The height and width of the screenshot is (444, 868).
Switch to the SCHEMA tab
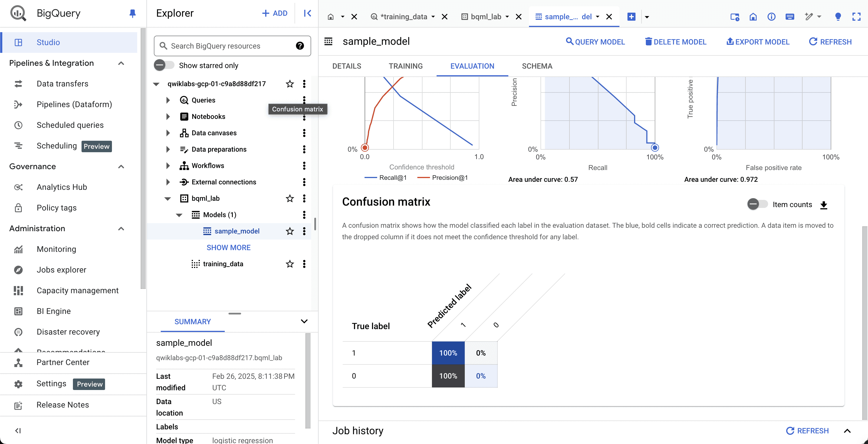[537, 66]
